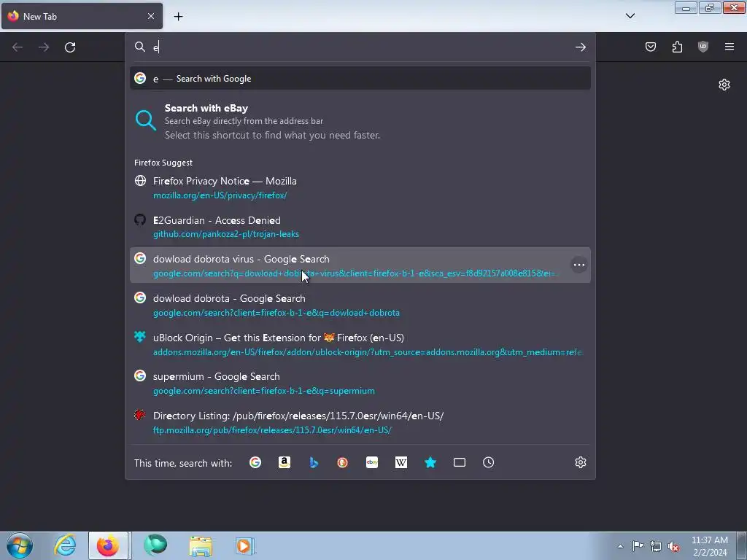Click the address bar magnifier icon

coord(139,47)
